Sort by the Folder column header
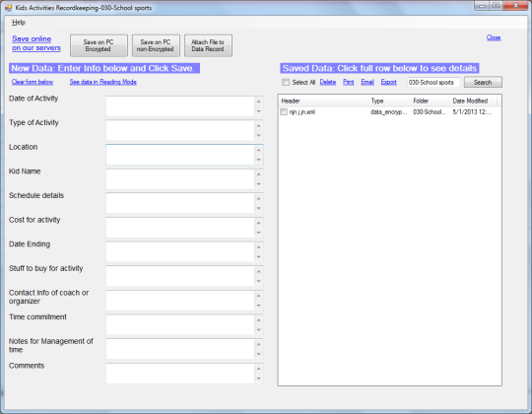This screenshot has height=414, width=532. pyautogui.click(x=430, y=101)
